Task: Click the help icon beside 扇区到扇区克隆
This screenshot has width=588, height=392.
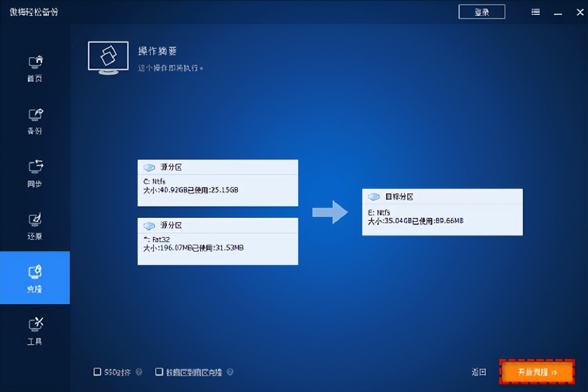Action: point(229,372)
